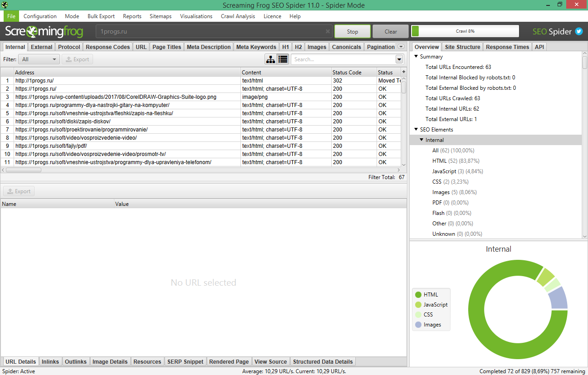Open the Configuration menu

pos(40,16)
